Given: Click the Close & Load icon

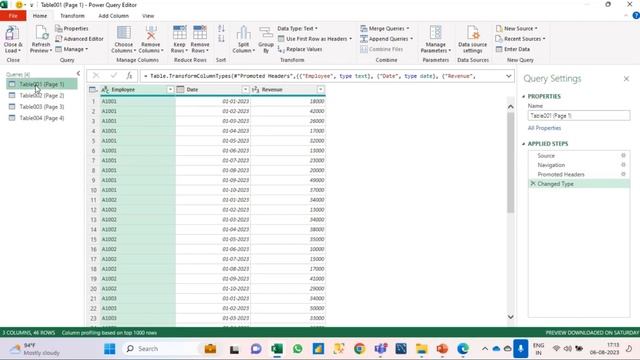Looking at the screenshot, I should pyautogui.click(x=12, y=33).
